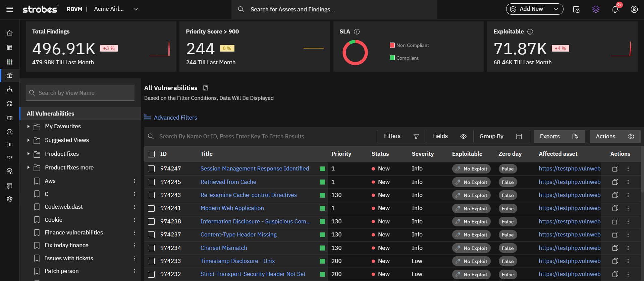Select checkbox for finding 974237
The image size is (644, 281).
pos(151,235)
